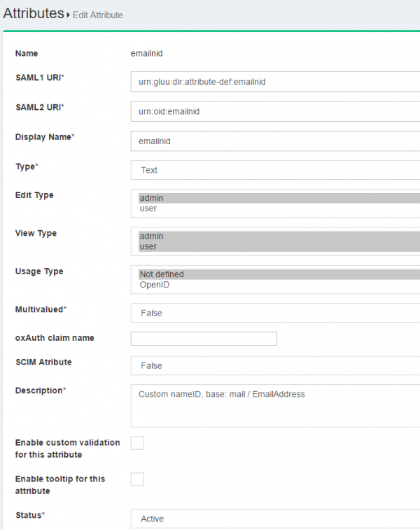Open the Multivalued dropdown
The height and width of the screenshot is (529, 420).
pos(274,313)
